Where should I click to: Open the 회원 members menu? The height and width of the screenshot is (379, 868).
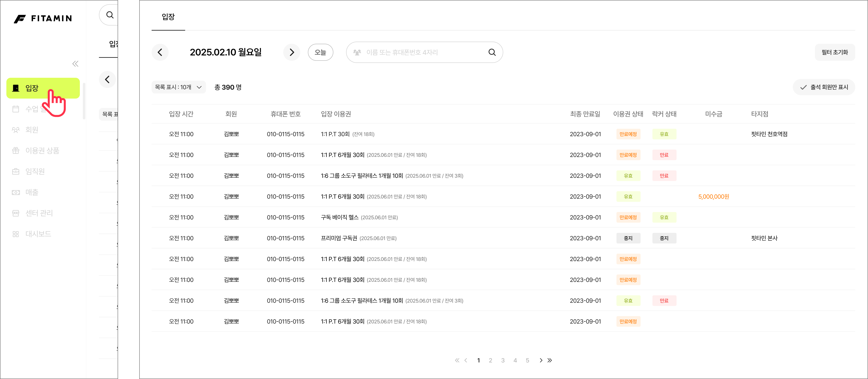(x=32, y=130)
